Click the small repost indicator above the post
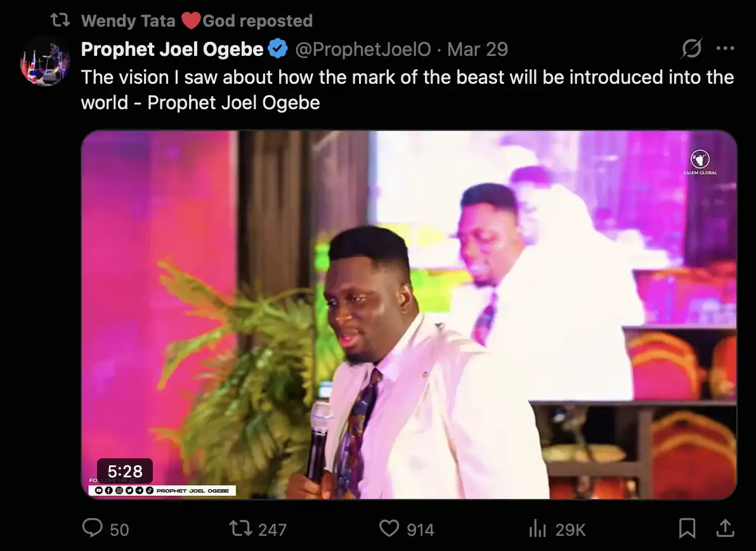 pyautogui.click(x=60, y=20)
